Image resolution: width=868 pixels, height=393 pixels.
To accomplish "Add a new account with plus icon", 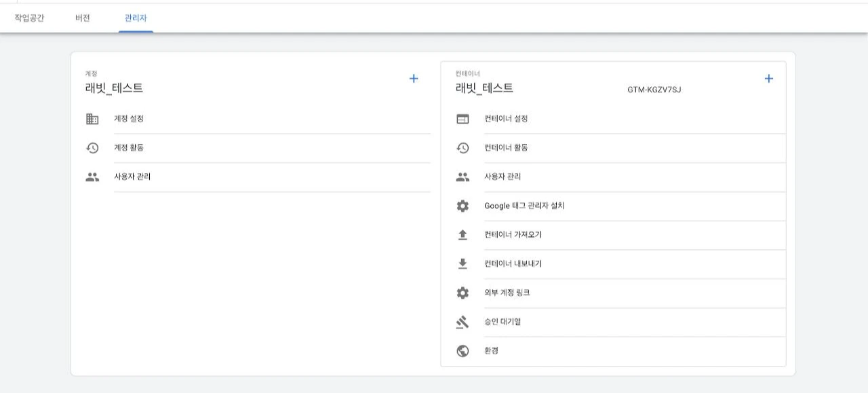I will pos(414,79).
